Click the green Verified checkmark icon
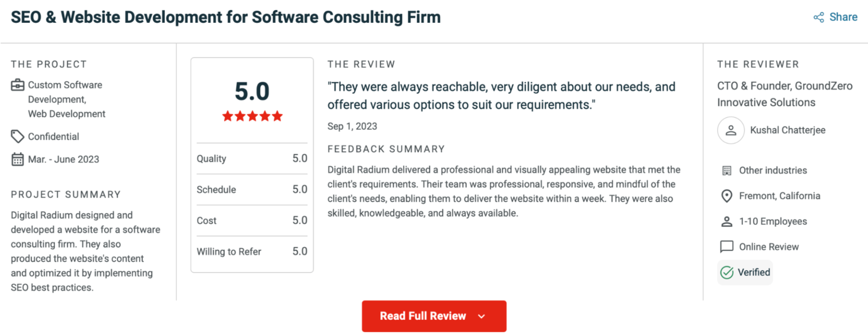Viewport: 868px width, 334px height. [x=727, y=273]
